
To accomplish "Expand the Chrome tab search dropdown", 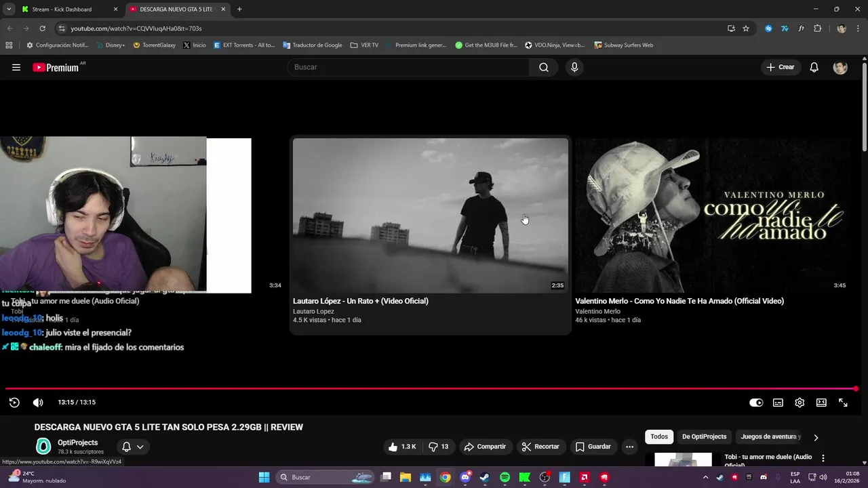I will point(9,9).
